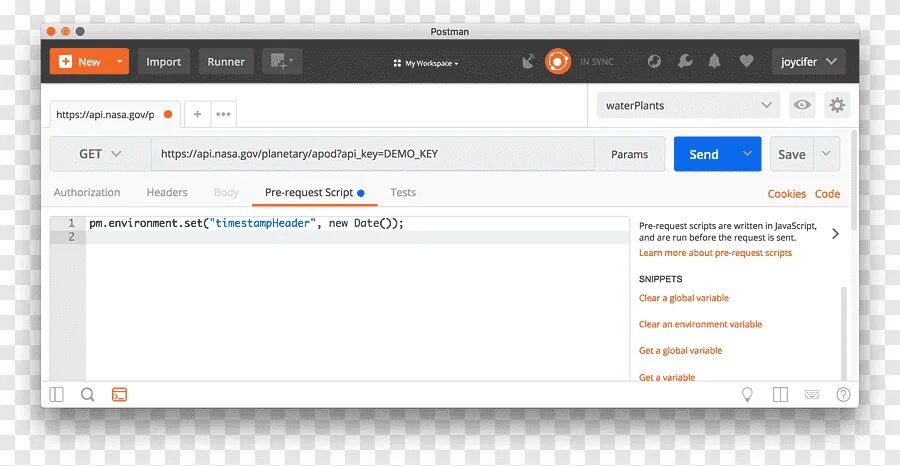Insert Clear an environment variable snippet
This screenshot has height=466, width=900.
click(700, 324)
